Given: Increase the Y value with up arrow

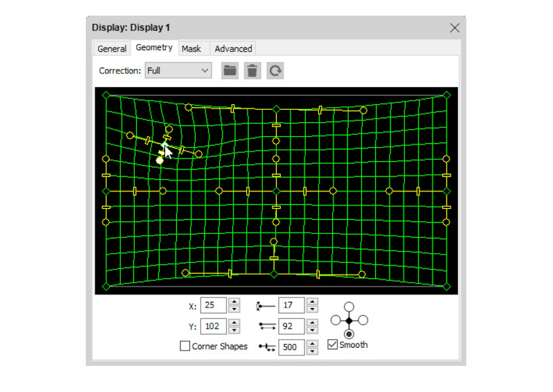Looking at the screenshot, I should click(x=234, y=323).
